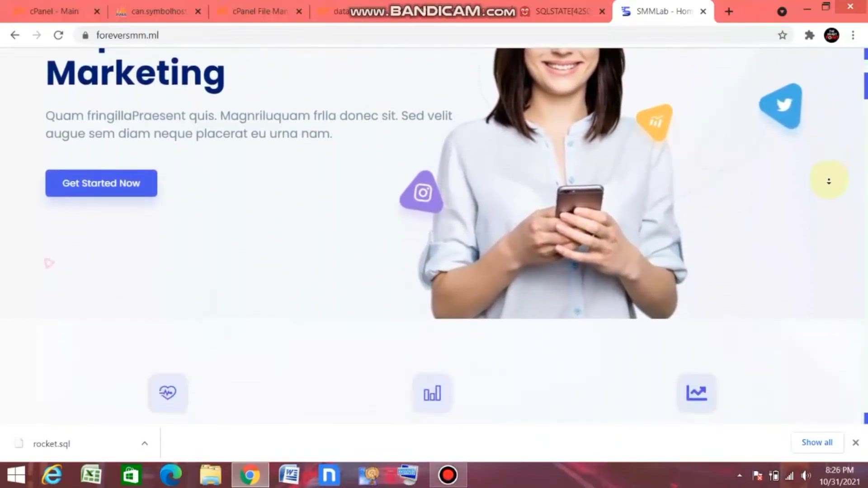The width and height of the screenshot is (868, 488).
Task: Select the orange growth chart icon
Action: [x=654, y=121]
